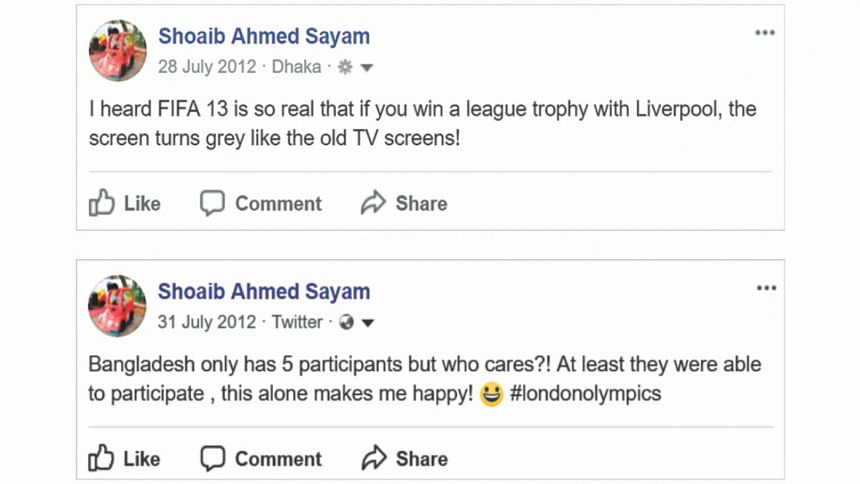Click the share arrow icon on FIFA 13 post
Screen dimensions: 860x484
(x=373, y=202)
